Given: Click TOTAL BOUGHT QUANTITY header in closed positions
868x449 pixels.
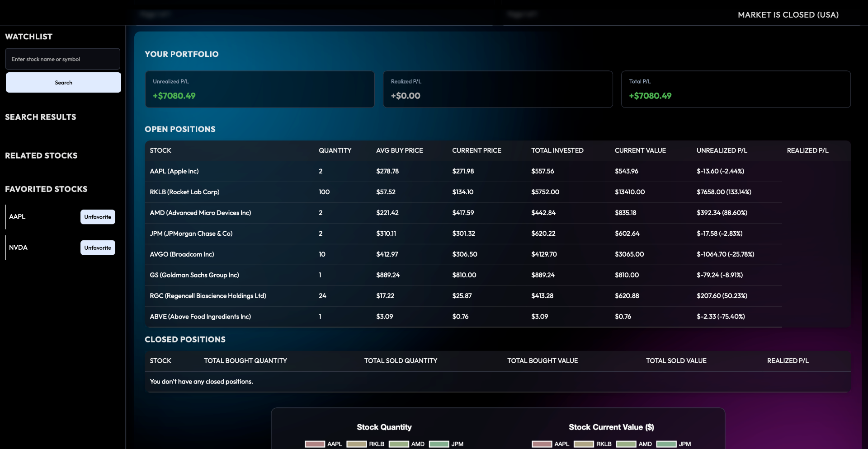Looking at the screenshot, I should coord(245,361).
